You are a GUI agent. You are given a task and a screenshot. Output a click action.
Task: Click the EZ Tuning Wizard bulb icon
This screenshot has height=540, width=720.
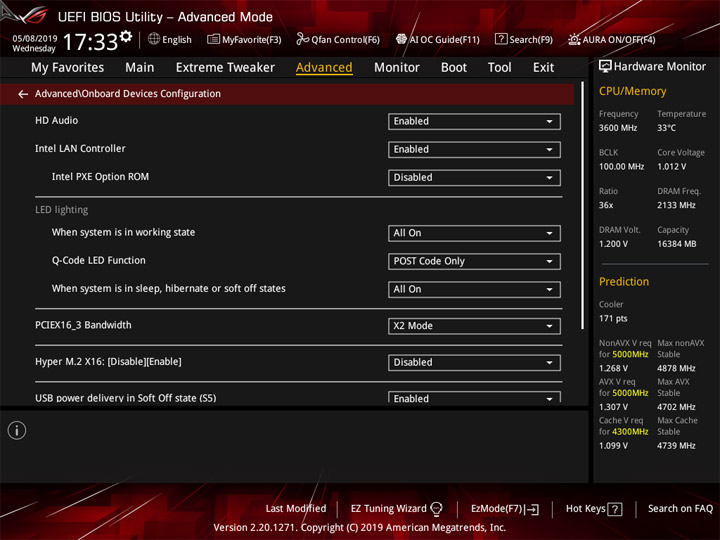point(436,509)
